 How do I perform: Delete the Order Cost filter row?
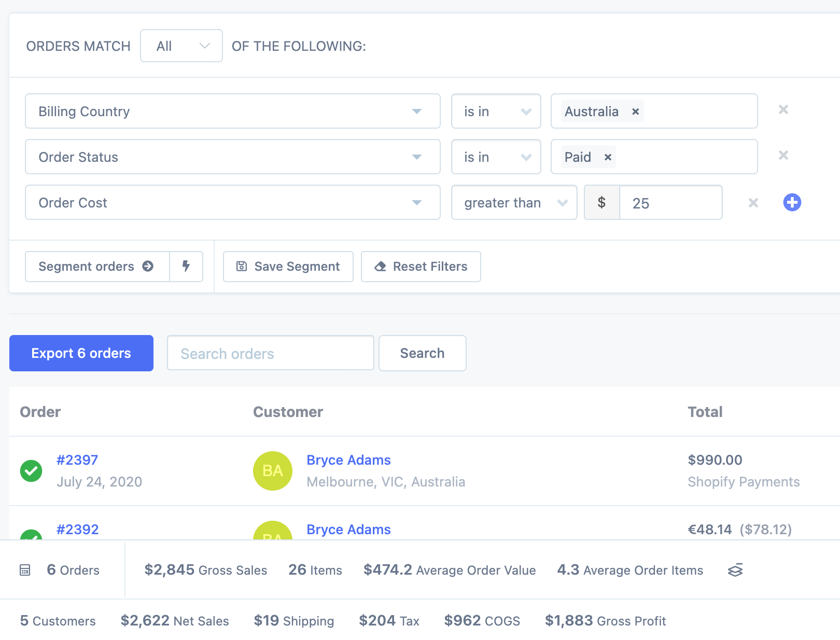click(x=753, y=203)
